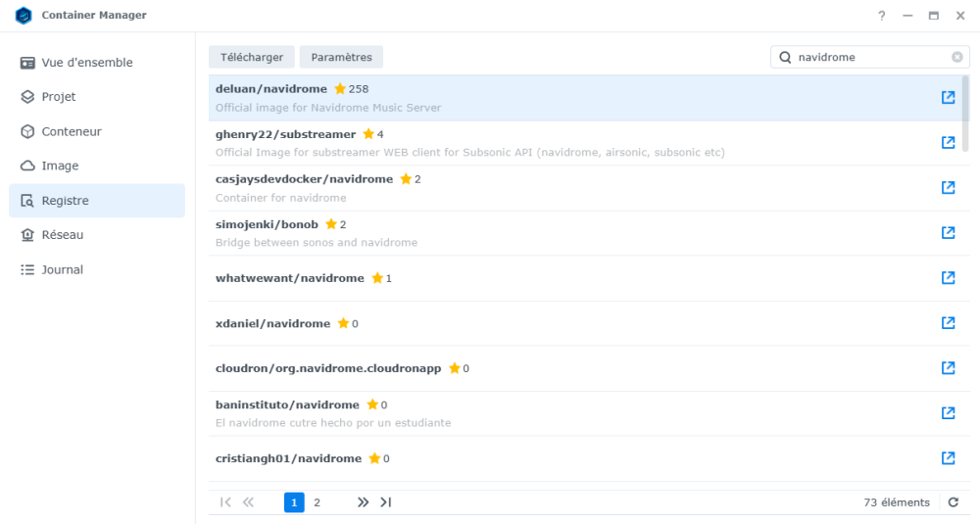Open the Paramètres button

point(341,57)
